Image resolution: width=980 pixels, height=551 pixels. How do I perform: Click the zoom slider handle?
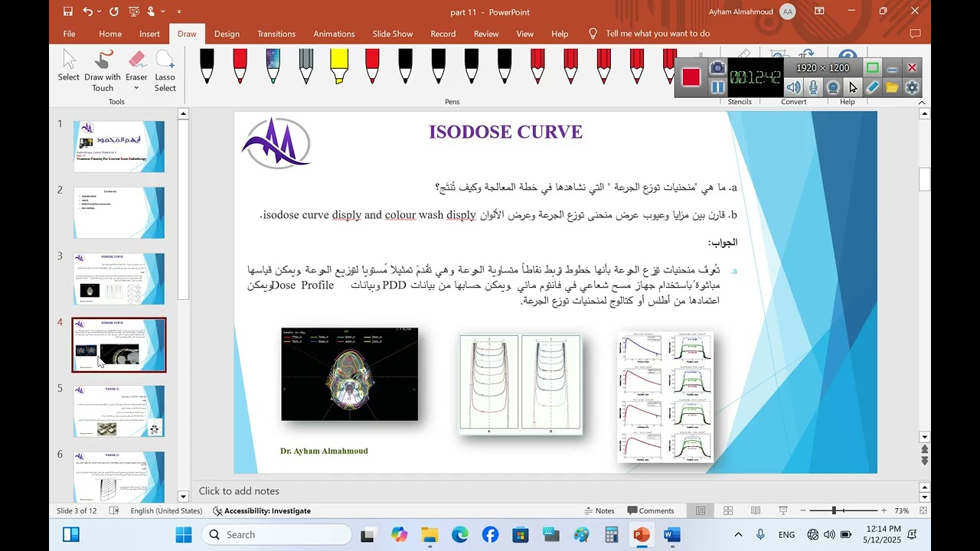click(x=834, y=510)
